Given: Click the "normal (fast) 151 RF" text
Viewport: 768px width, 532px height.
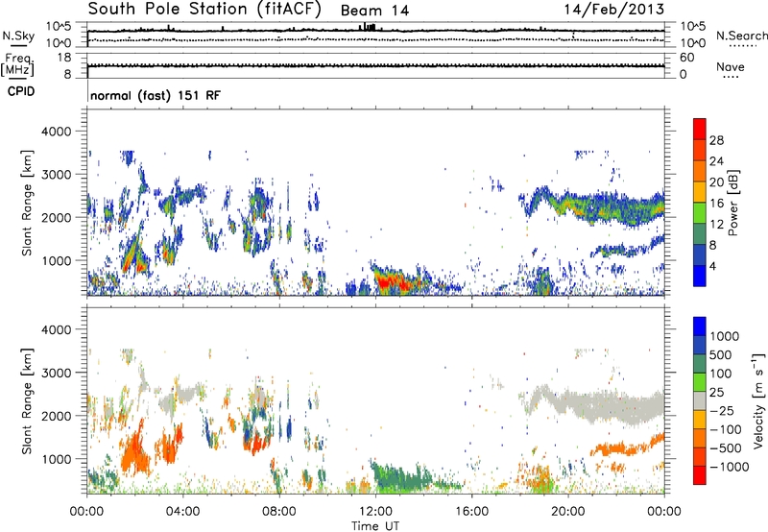Looking at the screenshot, I should (156, 95).
